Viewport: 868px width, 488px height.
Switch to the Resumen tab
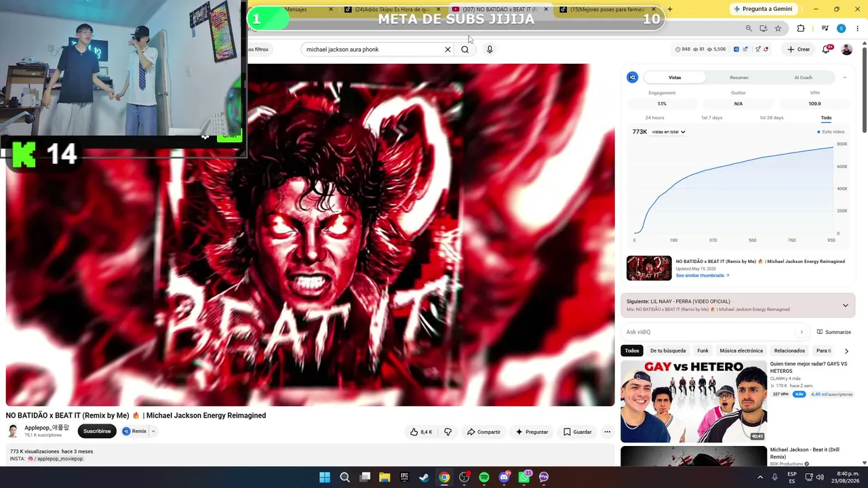click(739, 77)
